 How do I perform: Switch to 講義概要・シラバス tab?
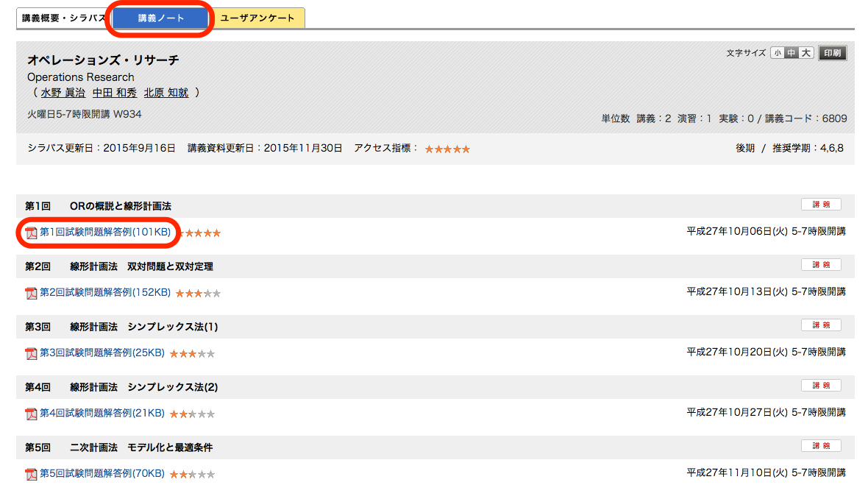pos(63,18)
